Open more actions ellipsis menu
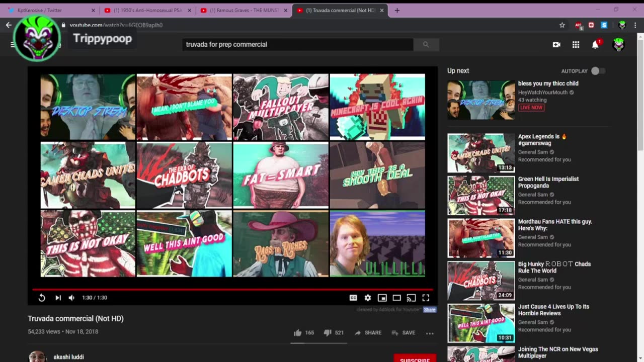 coord(429,333)
